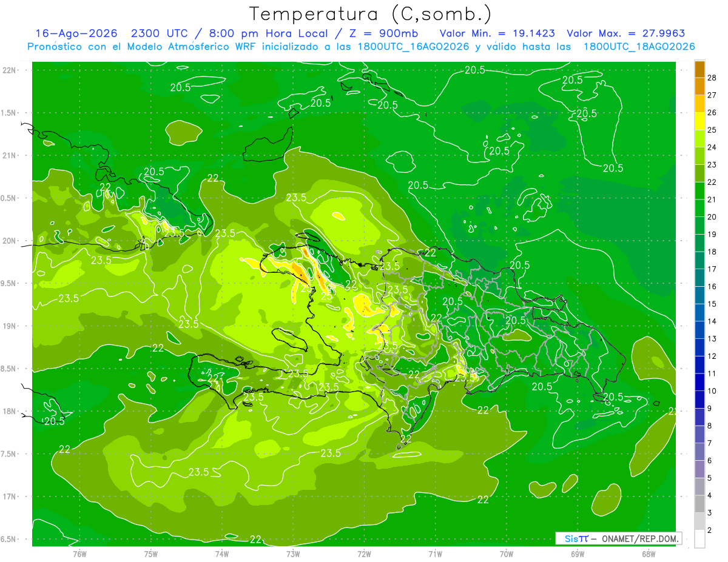The height and width of the screenshot is (562, 728).
Task: Click the legend segment between 10 and 11
Action: (699, 383)
